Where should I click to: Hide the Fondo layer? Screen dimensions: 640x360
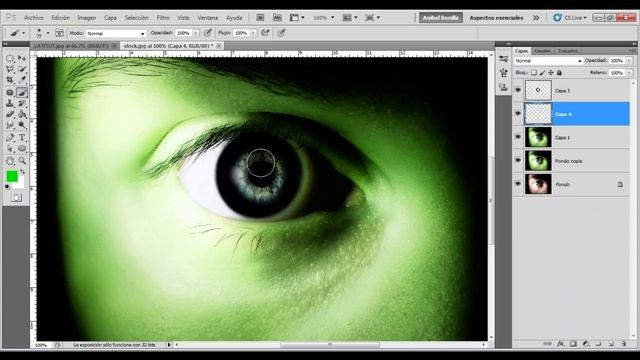[x=518, y=184]
